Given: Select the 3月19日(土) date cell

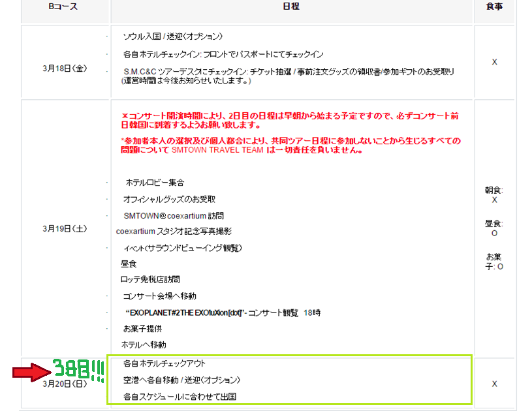Looking at the screenshot, I should click(x=63, y=227).
